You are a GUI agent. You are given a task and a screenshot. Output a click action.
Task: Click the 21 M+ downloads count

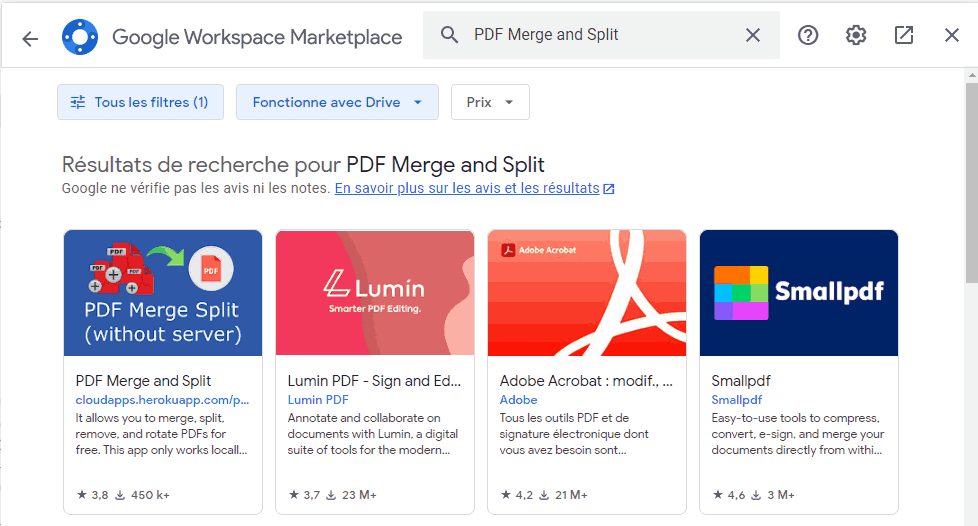[564, 495]
